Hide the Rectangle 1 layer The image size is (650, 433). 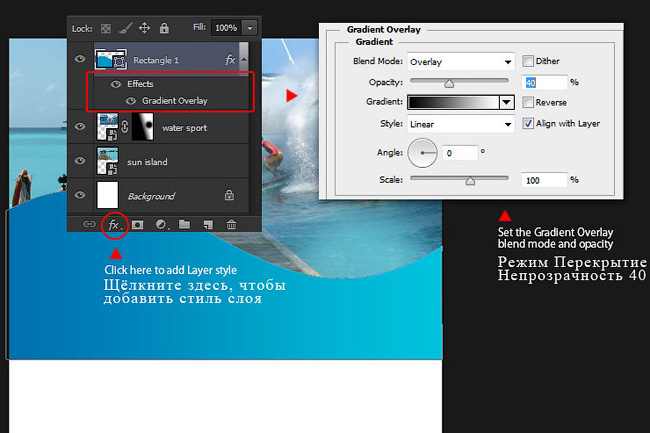[80, 59]
